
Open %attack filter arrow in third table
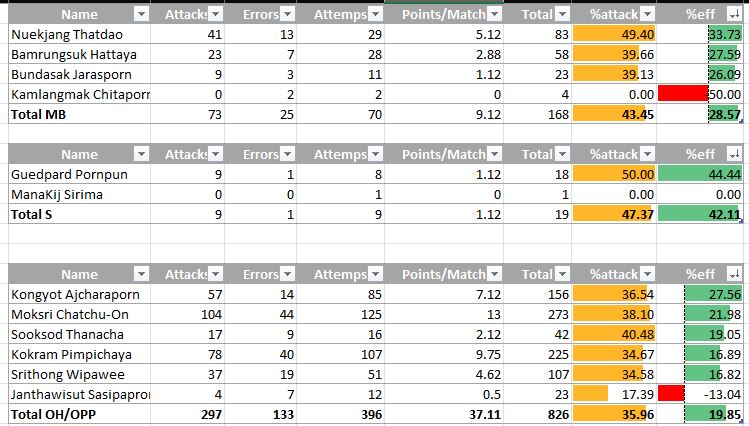pyautogui.click(x=648, y=274)
